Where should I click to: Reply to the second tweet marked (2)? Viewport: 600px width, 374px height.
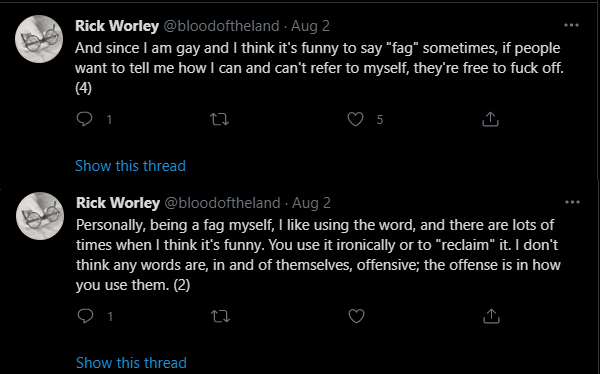coord(85,316)
